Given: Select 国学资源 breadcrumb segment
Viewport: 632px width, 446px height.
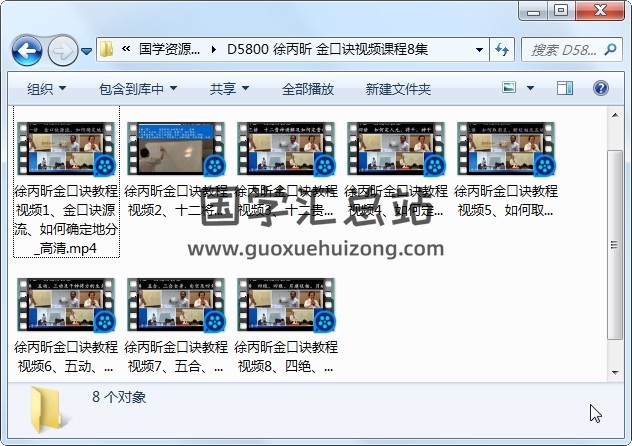Looking at the screenshot, I should [x=169, y=49].
